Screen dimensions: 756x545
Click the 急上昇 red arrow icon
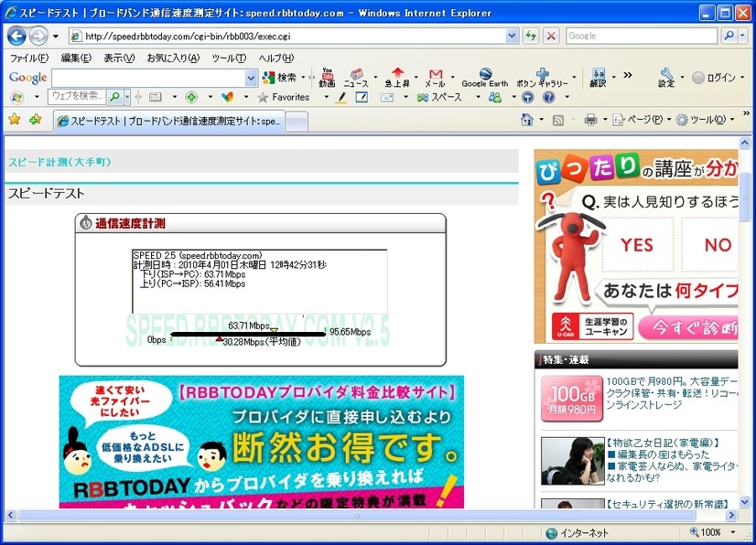(397, 77)
